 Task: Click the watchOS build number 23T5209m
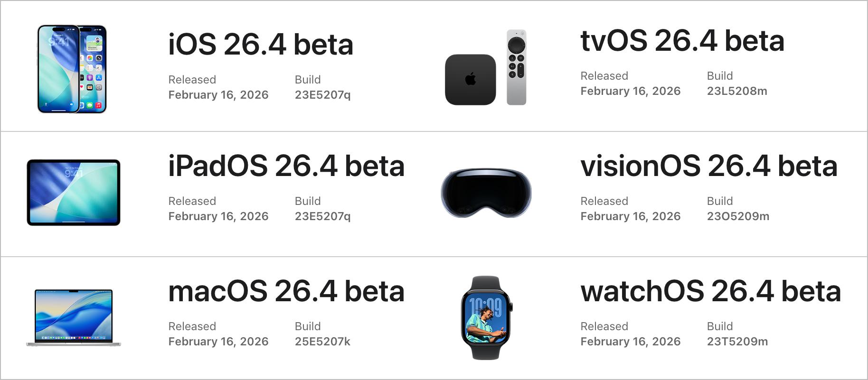[x=737, y=342]
